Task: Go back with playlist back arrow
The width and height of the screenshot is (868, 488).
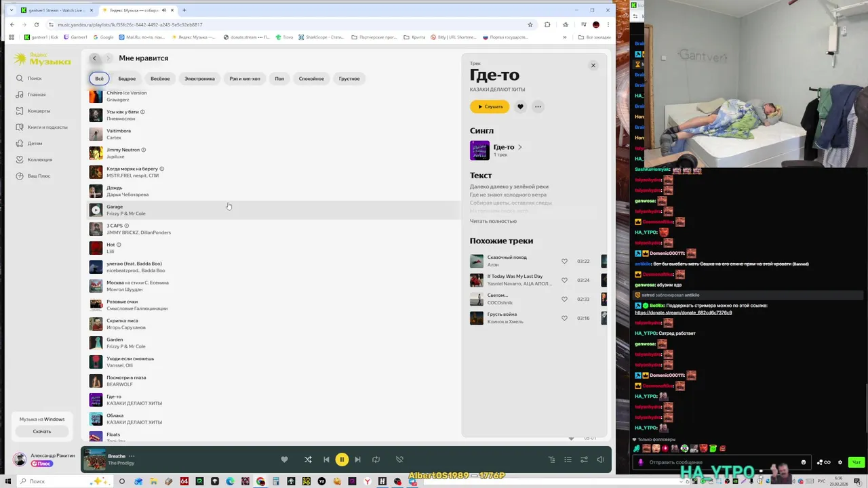Action: [x=94, y=58]
